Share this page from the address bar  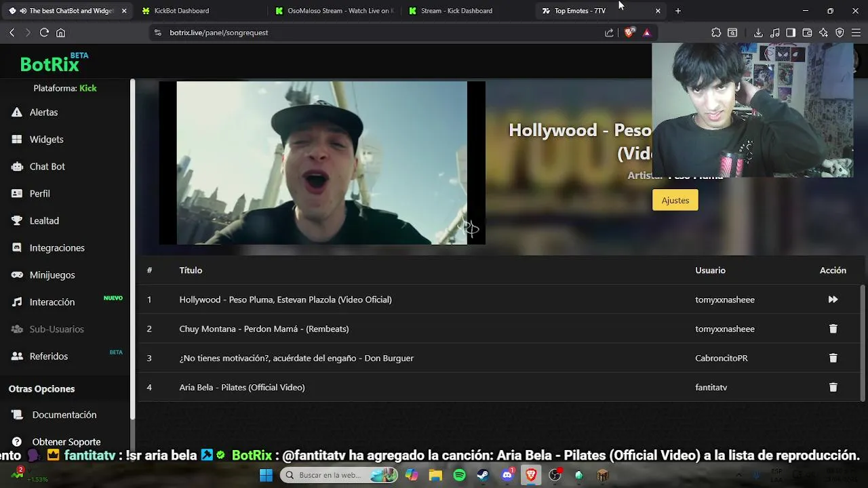tap(609, 33)
